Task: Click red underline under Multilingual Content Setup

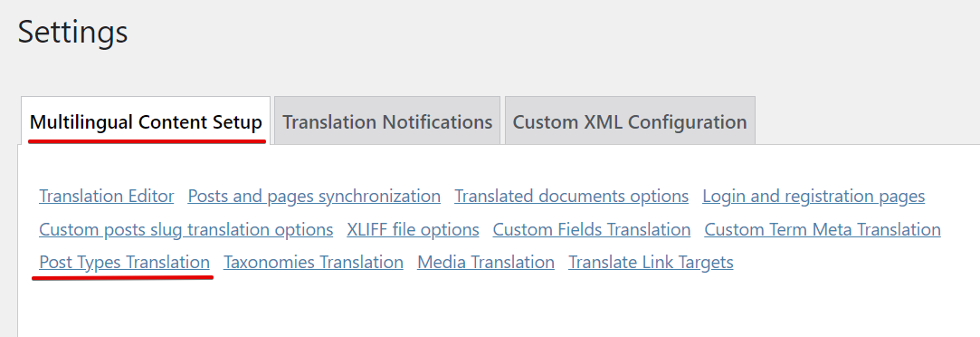Action: point(147,140)
